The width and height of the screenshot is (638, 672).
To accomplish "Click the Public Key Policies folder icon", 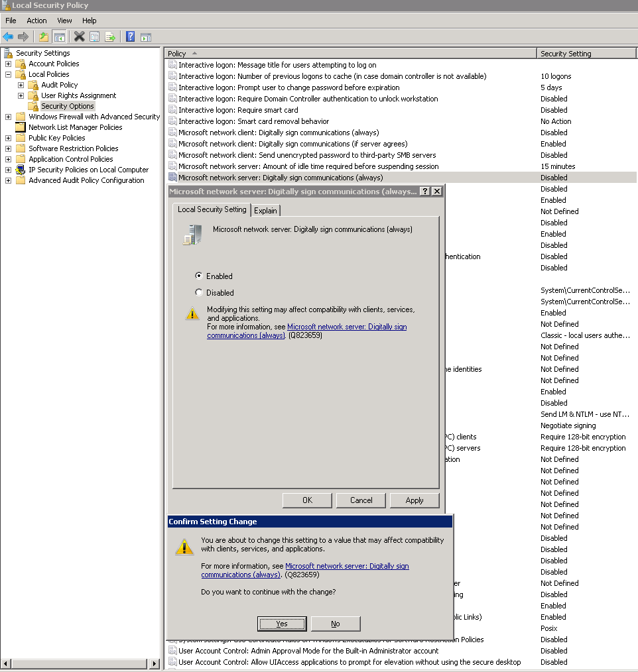I will (21, 138).
